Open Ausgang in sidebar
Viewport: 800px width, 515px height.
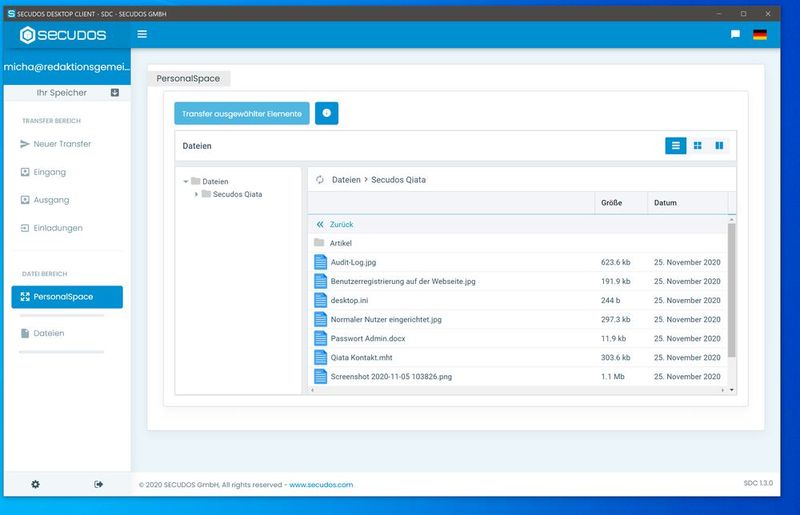(44, 200)
